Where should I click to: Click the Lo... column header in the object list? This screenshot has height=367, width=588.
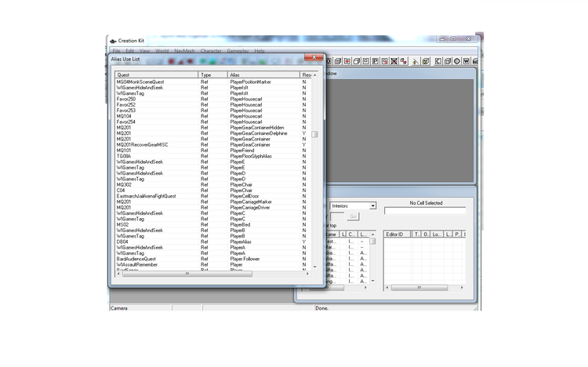pos(437,234)
